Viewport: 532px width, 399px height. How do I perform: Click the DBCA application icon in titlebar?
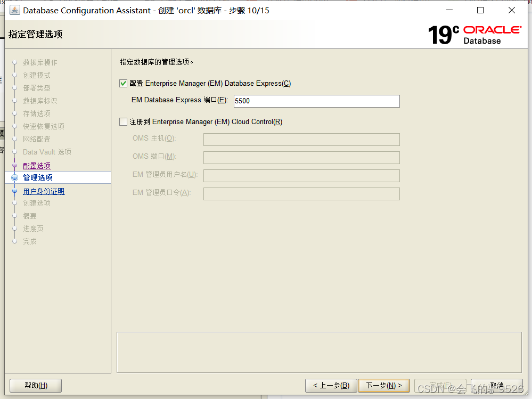[14, 10]
